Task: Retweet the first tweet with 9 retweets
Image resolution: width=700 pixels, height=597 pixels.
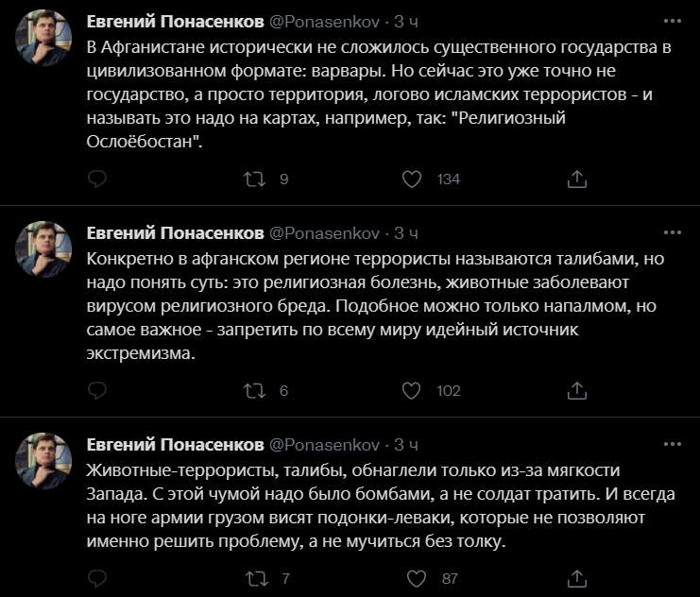Action: 254,179
